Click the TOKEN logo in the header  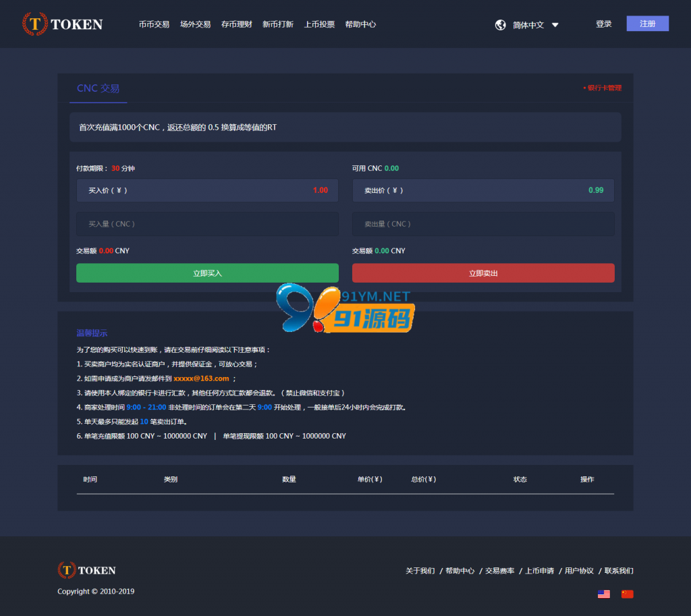click(x=63, y=24)
